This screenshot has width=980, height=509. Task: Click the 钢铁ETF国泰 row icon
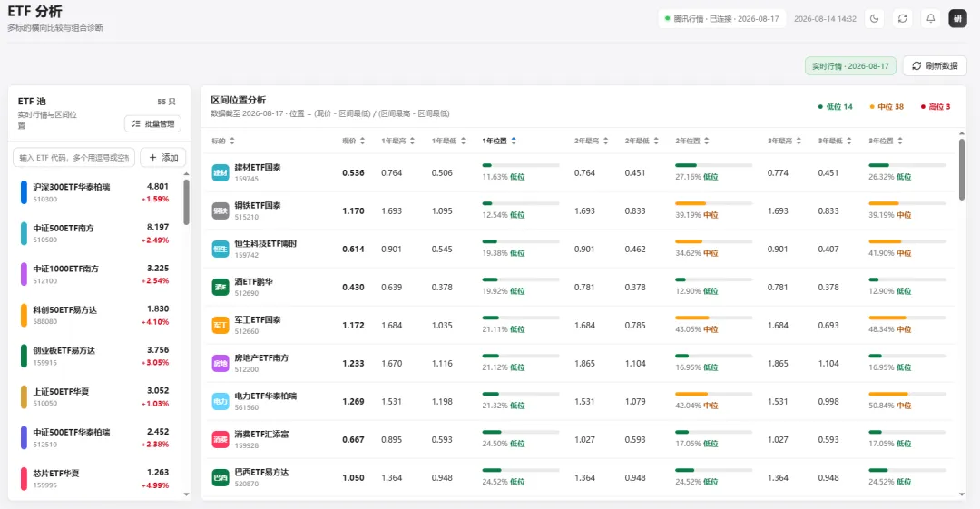pyautogui.click(x=220, y=210)
